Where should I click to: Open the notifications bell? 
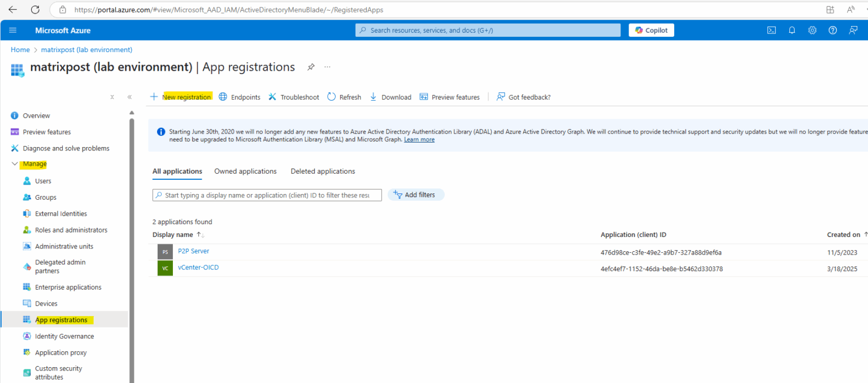coord(792,30)
